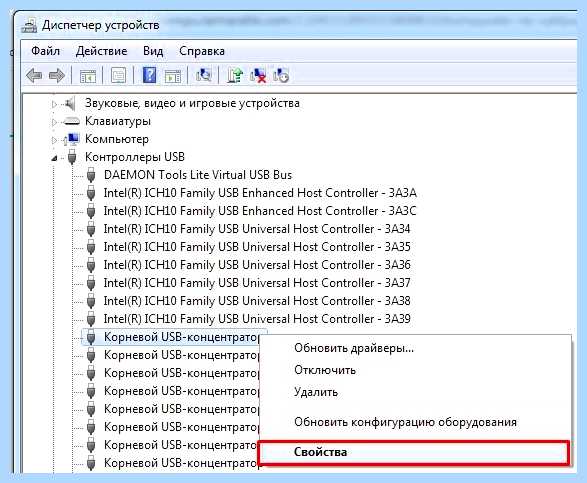The image size is (587, 483).
Task: Expand the Клавиатуры category
Action: point(54,122)
